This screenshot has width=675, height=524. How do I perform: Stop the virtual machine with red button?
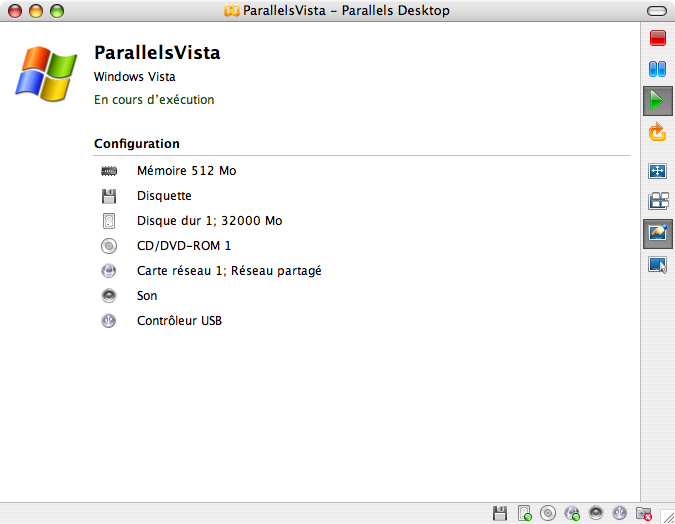click(658, 38)
